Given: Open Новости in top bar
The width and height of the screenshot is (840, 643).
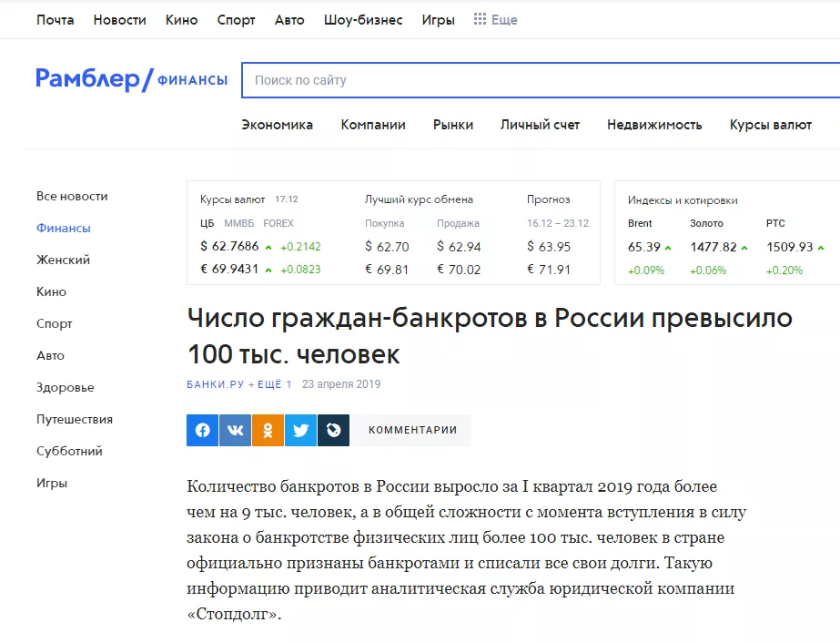Looking at the screenshot, I should [119, 20].
